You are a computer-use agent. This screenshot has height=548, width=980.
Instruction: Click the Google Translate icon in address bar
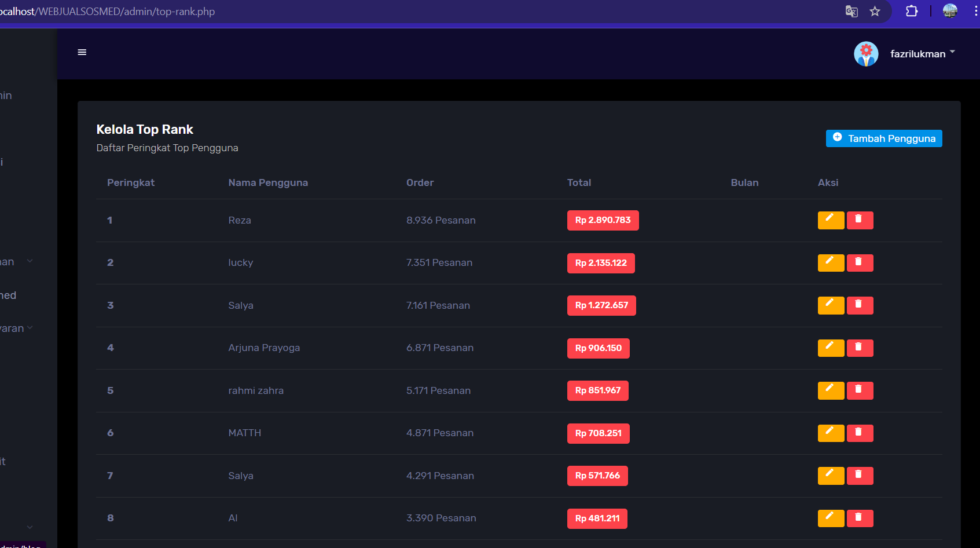[851, 12]
